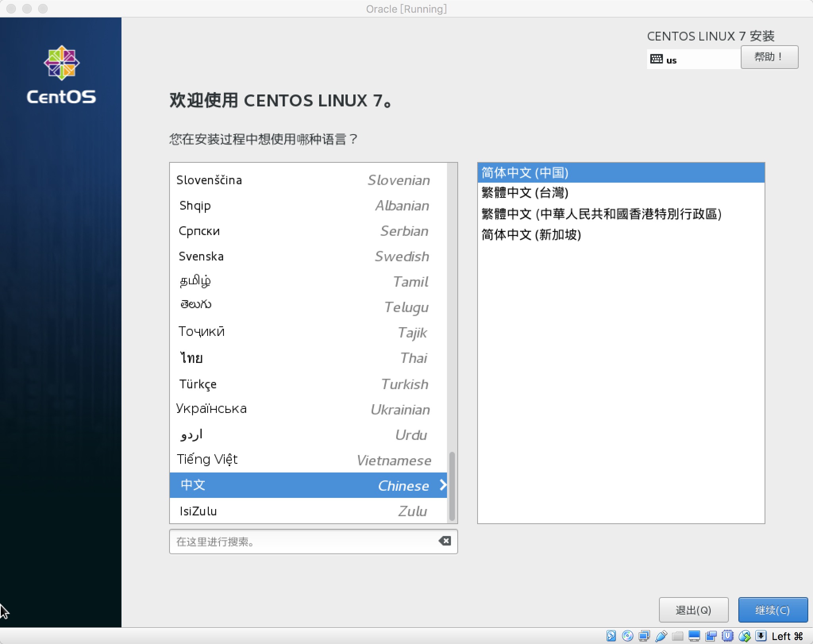Screen dimensions: 813x644
Task: Click the CentOS logo in sidebar
Action: (x=61, y=75)
